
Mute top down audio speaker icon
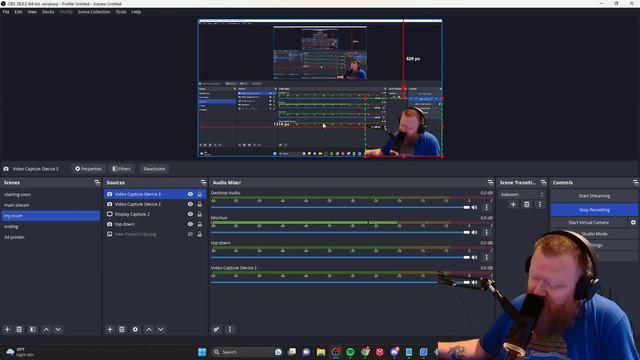coord(474,257)
